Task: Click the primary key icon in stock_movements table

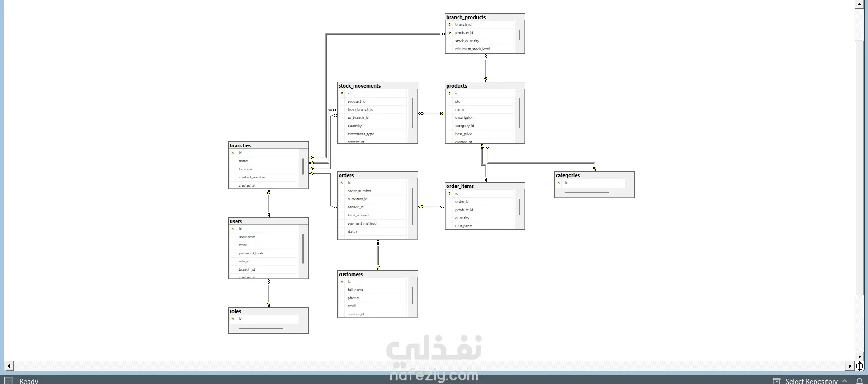Action: (x=342, y=94)
